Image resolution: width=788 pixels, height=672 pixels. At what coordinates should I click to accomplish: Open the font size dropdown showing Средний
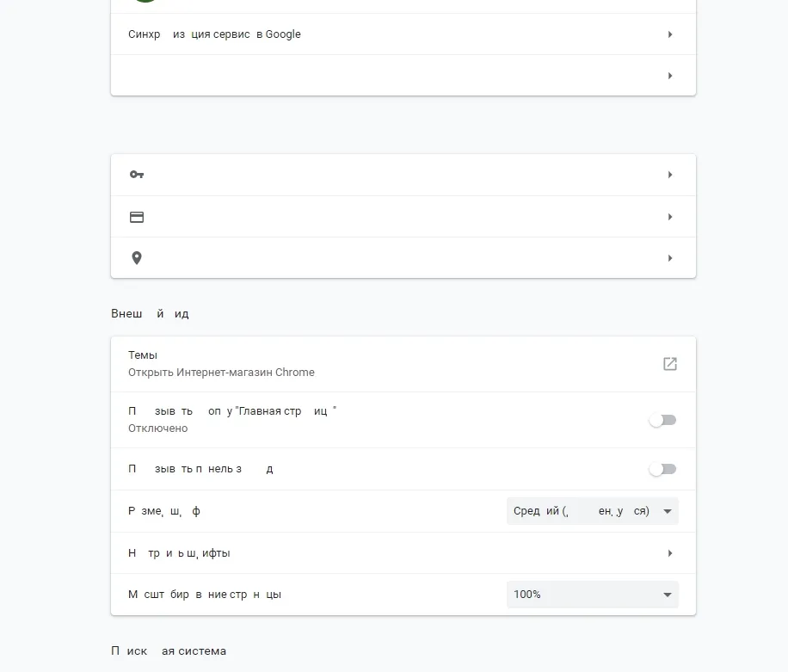(x=593, y=511)
